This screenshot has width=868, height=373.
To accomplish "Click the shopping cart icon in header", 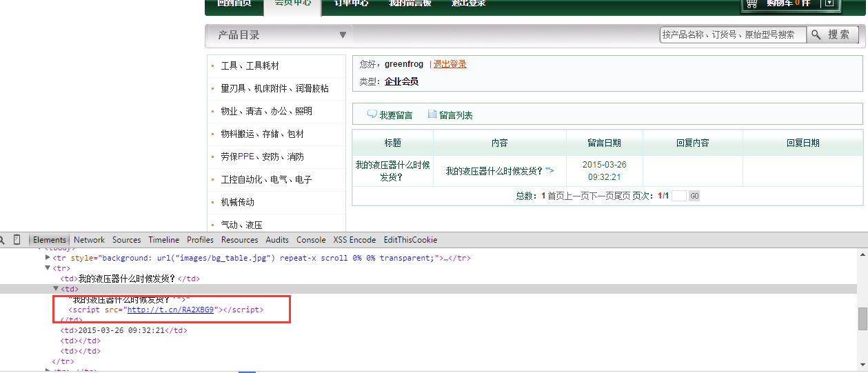I will (x=752, y=3).
